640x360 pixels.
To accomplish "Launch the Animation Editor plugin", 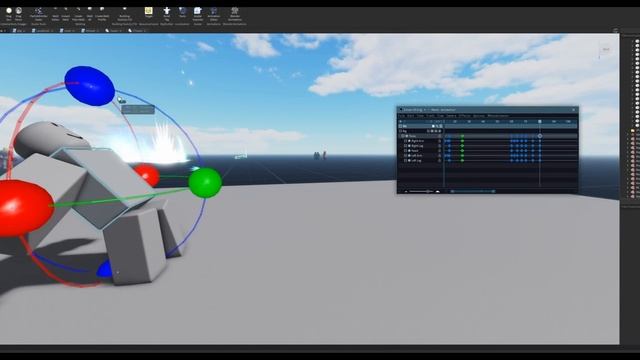I will pos(213,13).
